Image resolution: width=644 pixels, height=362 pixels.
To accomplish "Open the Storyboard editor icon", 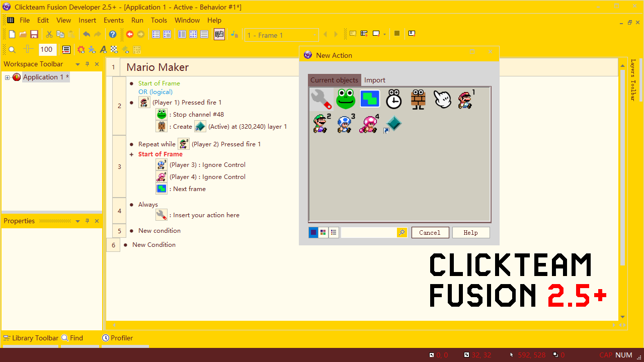I will coord(156,34).
